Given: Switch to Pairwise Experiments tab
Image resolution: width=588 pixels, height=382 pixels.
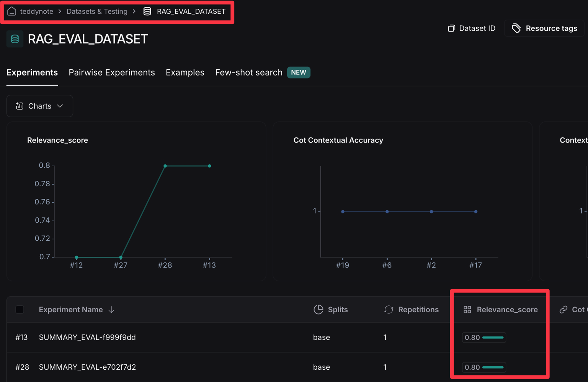Looking at the screenshot, I should click(x=112, y=72).
